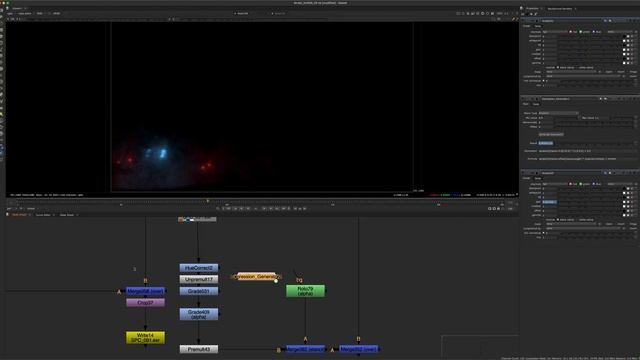The height and width of the screenshot is (360, 640).
Task: Open the Wave Type dropdown
Action: point(559,113)
